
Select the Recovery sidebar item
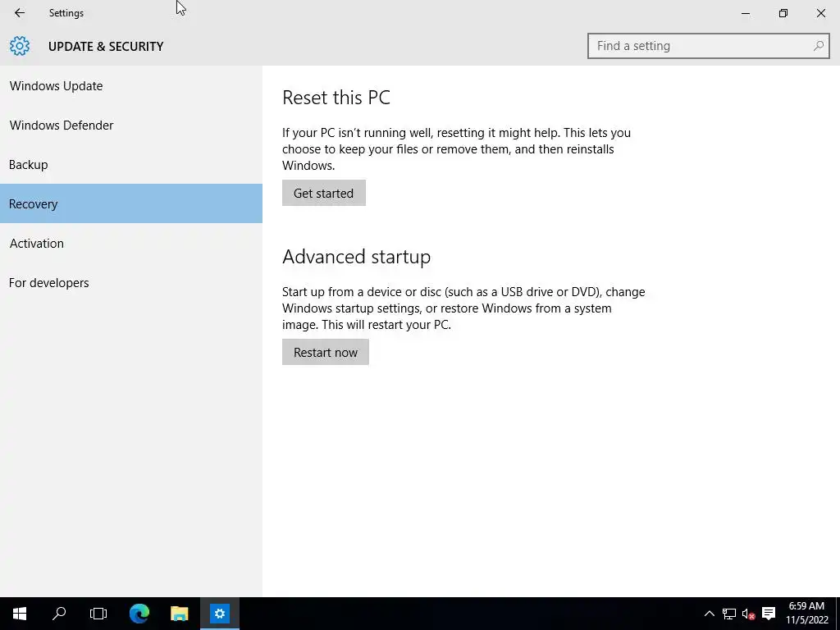(x=131, y=203)
